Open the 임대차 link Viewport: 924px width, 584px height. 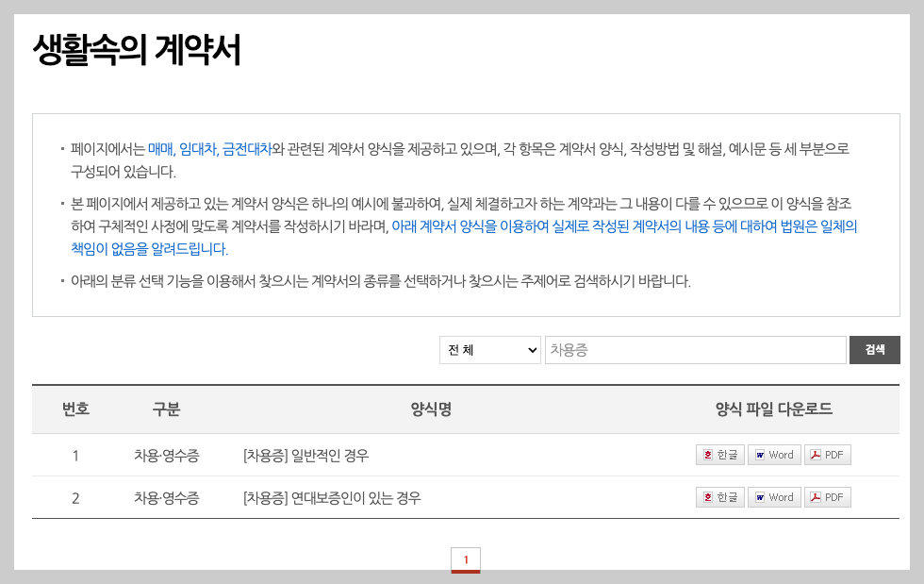(x=200, y=146)
